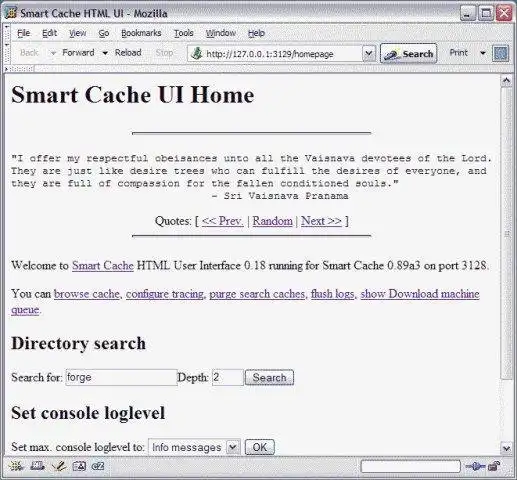Collapse the menu bar grippy

tap(7, 33)
